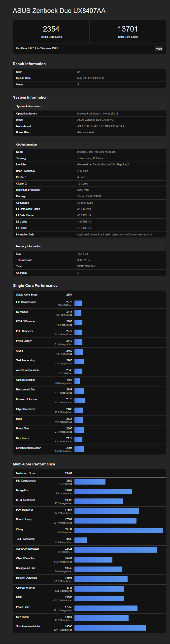Click single-core Ray Tracer score 2172
Image resolution: width=170 pixels, height=644 pixels.
[x=69, y=438]
